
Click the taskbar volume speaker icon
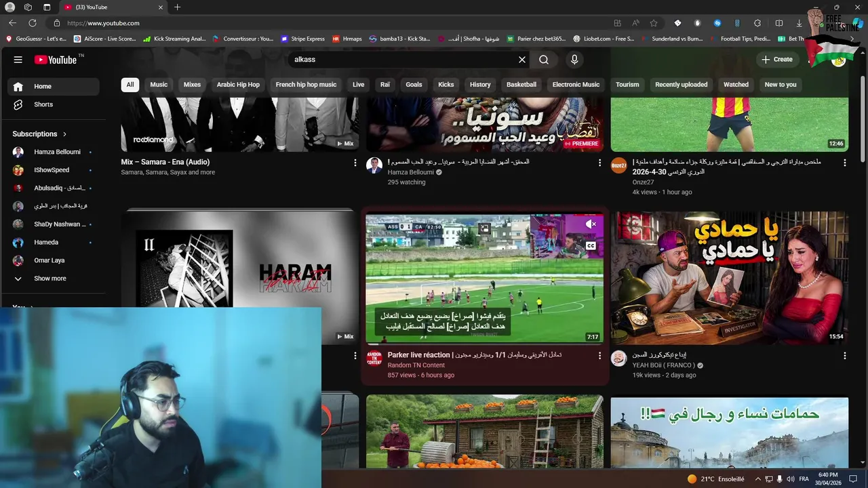point(790,479)
